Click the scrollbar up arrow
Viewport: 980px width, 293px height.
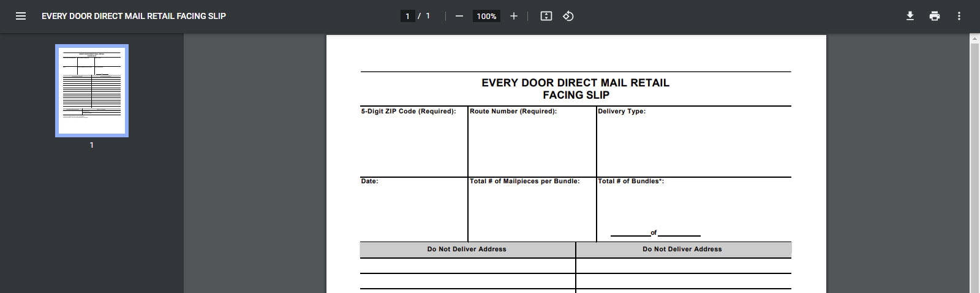tap(974, 39)
